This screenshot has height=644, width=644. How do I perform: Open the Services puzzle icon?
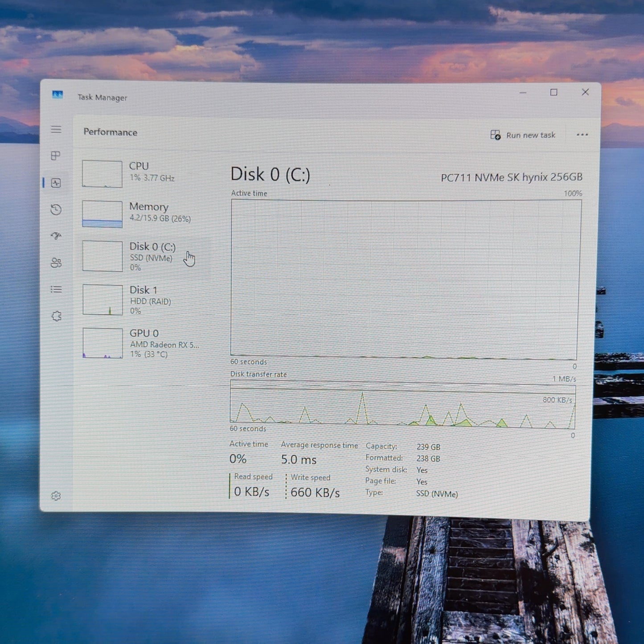point(56,316)
